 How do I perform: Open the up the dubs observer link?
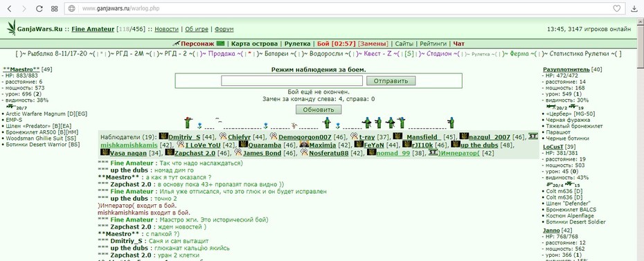[x=480, y=145]
